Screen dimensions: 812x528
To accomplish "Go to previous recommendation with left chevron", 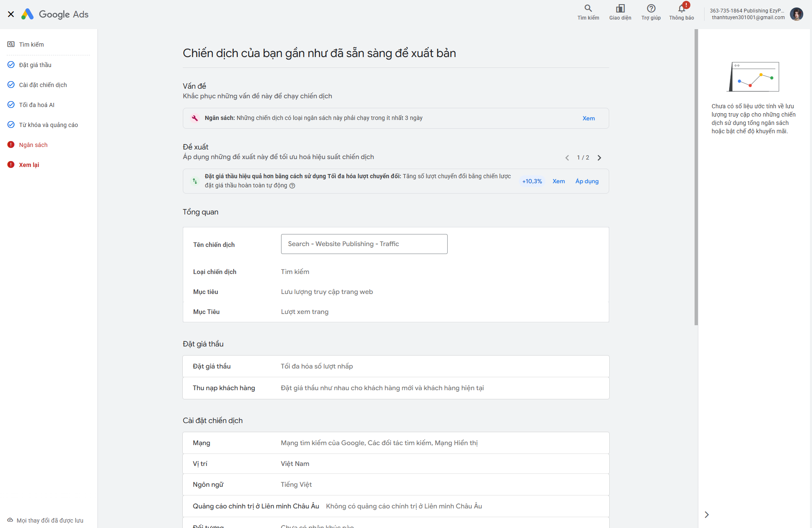I will [x=567, y=158].
